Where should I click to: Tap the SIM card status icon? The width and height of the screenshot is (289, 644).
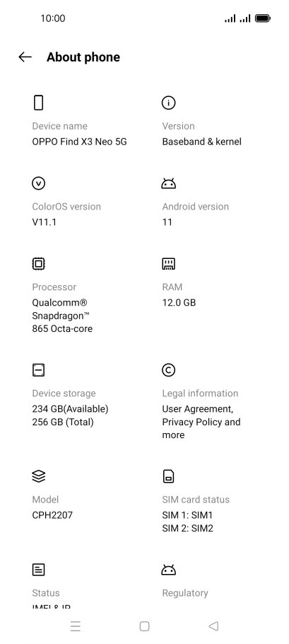(168, 476)
